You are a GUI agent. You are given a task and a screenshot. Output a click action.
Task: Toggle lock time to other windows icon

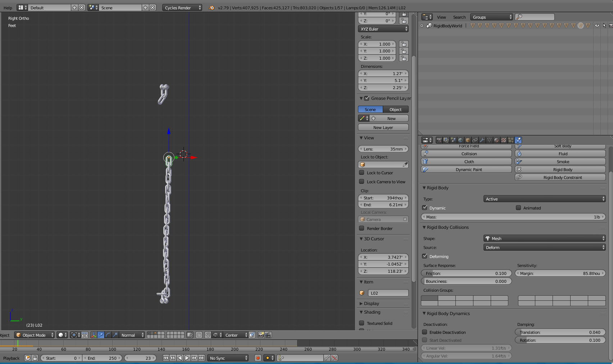[35, 358]
